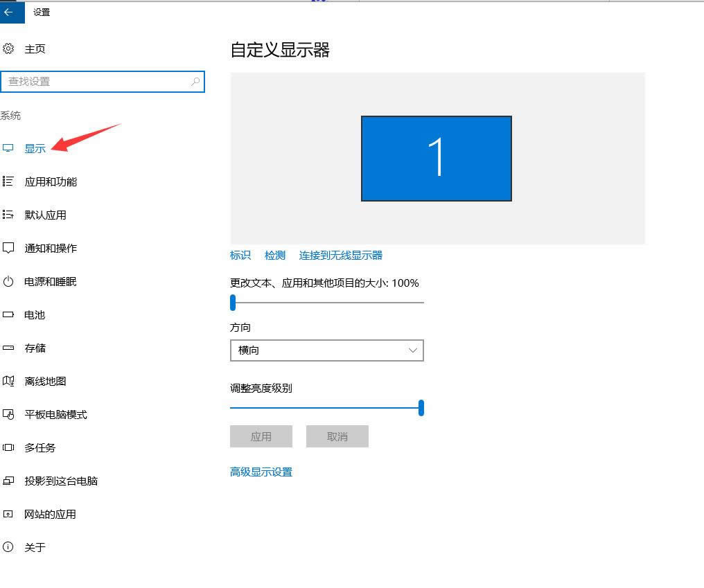Open 电源和睡眠 settings
704x588 pixels.
tap(50, 281)
